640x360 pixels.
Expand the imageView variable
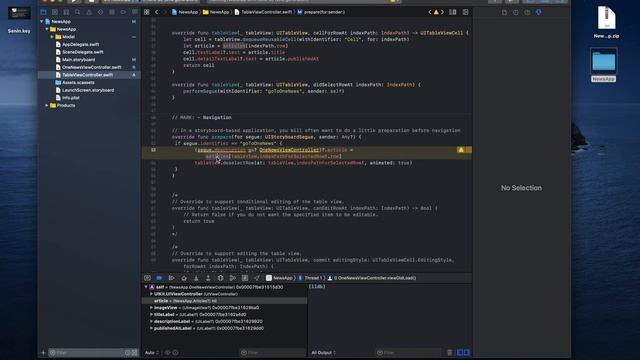[x=151, y=308]
